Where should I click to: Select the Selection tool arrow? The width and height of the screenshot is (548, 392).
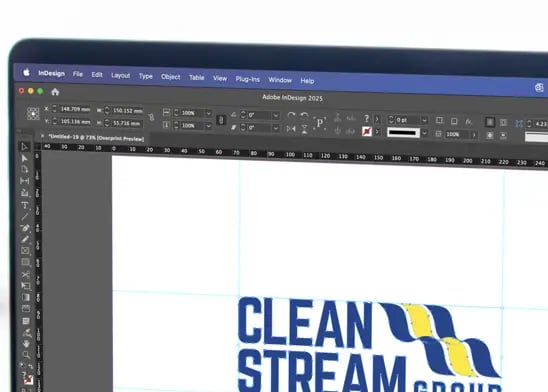(x=24, y=147)
